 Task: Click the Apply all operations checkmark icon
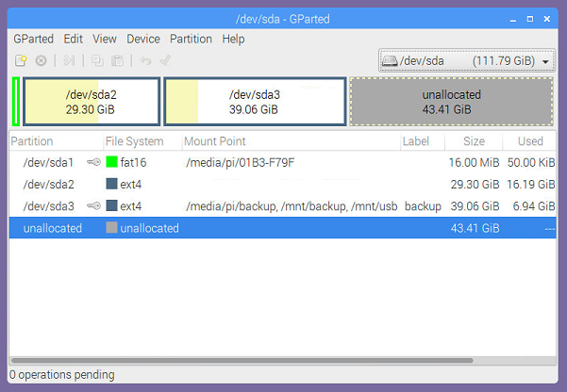[165, 60]
